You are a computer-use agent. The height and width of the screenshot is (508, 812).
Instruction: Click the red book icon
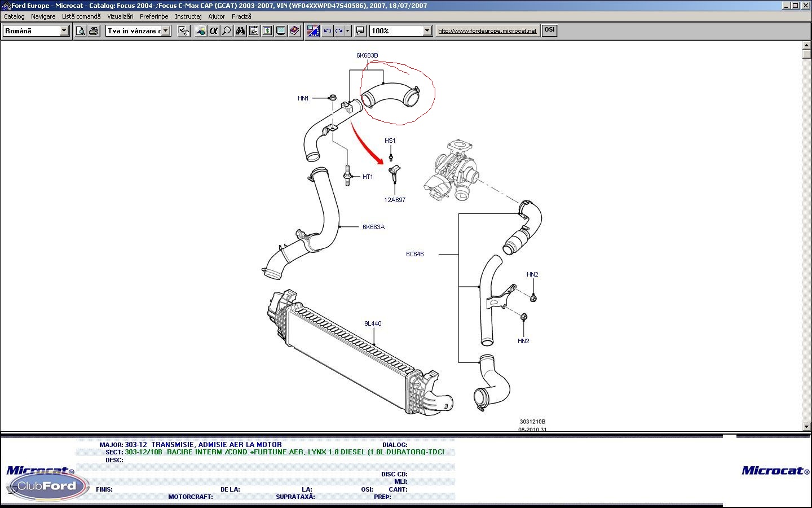(294, 31)
